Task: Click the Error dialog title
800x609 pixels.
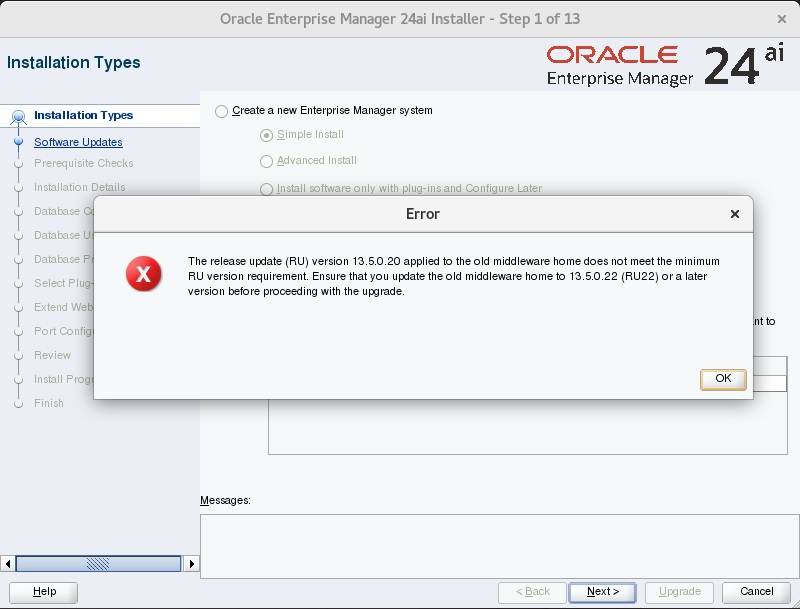Action: (422, 214)
